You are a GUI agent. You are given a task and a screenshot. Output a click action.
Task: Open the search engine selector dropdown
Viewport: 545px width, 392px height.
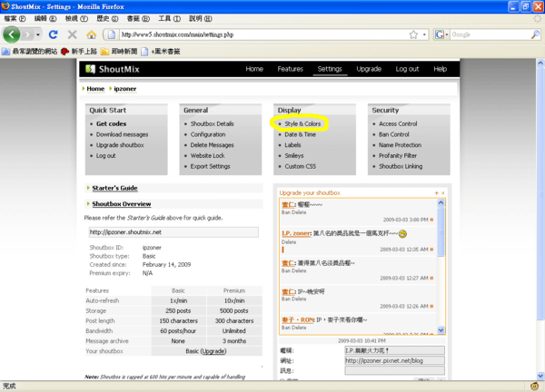coord(441,34)
